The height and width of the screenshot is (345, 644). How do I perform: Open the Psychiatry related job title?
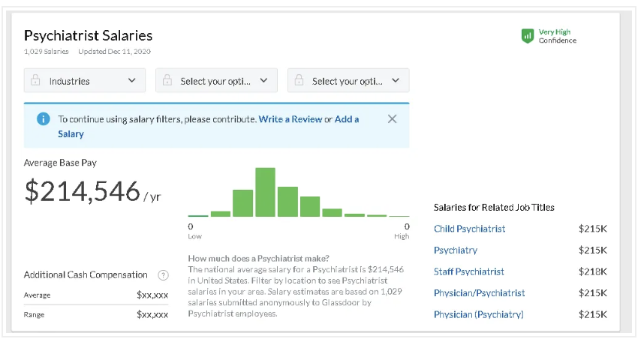click(x=455, y=250)
